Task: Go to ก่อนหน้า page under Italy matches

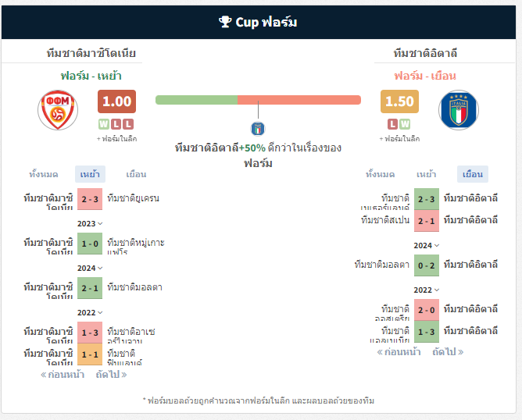Action: [399, 352]
